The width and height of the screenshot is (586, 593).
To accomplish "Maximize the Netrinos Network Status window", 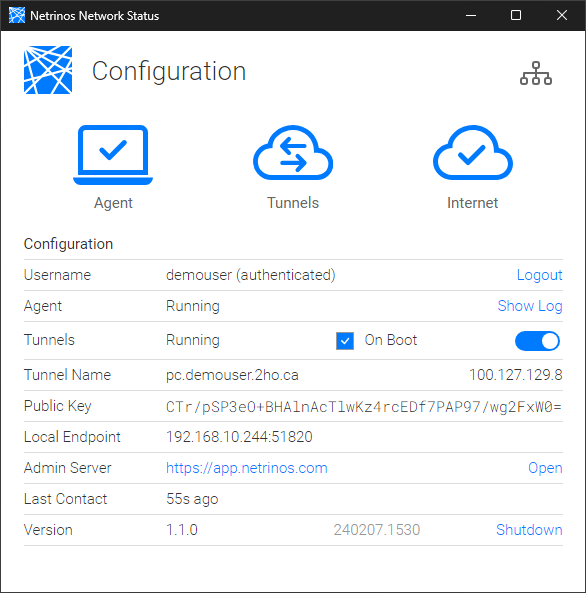I will [x=516, y=16].
